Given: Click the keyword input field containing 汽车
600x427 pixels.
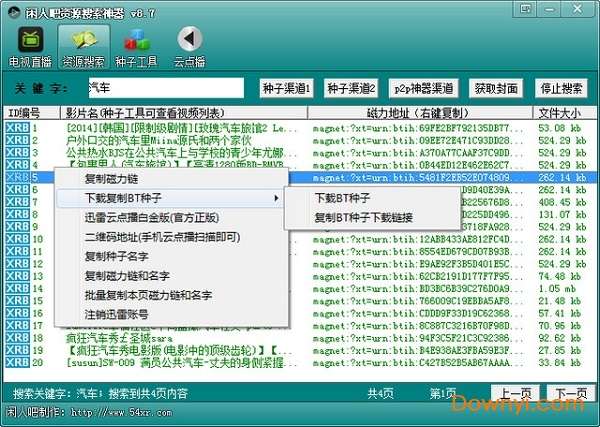Looking at the screenshot, I should point(166,88).
